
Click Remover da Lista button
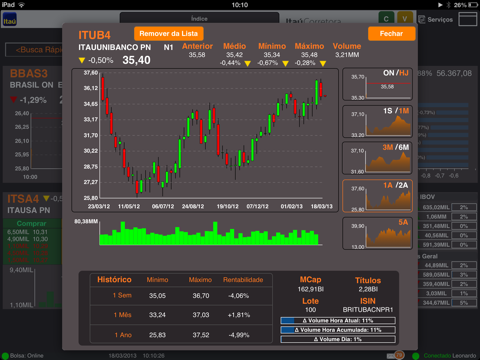tap(169, 34)
